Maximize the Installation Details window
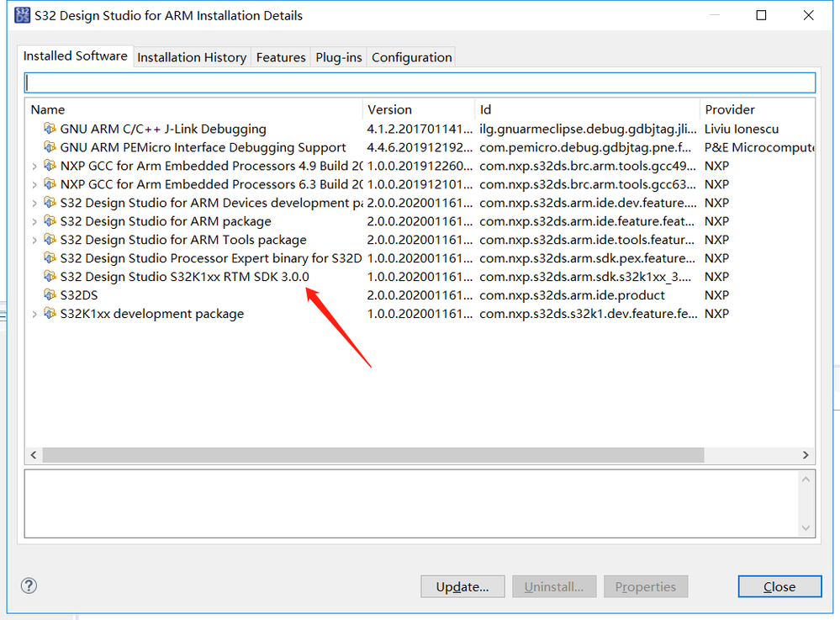This screenshot has height=620, width=840. [761, 15]
